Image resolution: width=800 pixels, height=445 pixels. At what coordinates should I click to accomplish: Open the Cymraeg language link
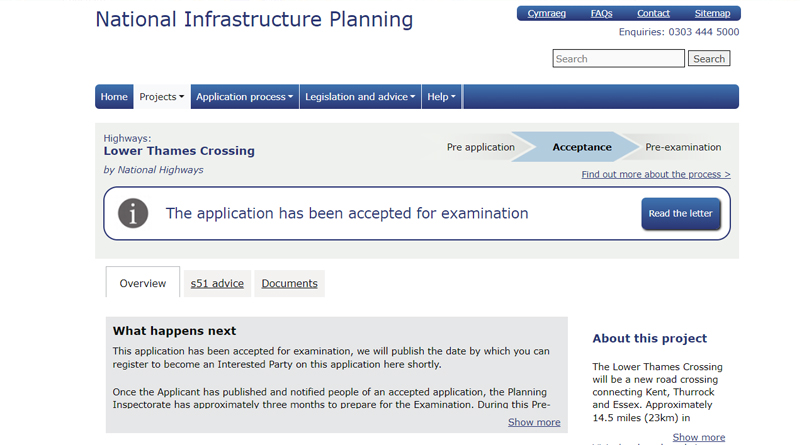[546, 13]
